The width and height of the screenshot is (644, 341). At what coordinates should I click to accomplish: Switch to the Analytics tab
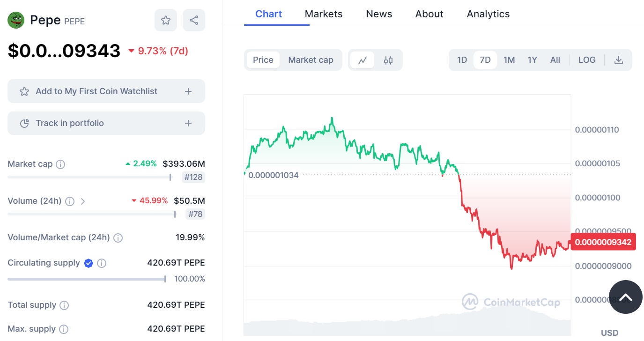click(x=488, y=14)
